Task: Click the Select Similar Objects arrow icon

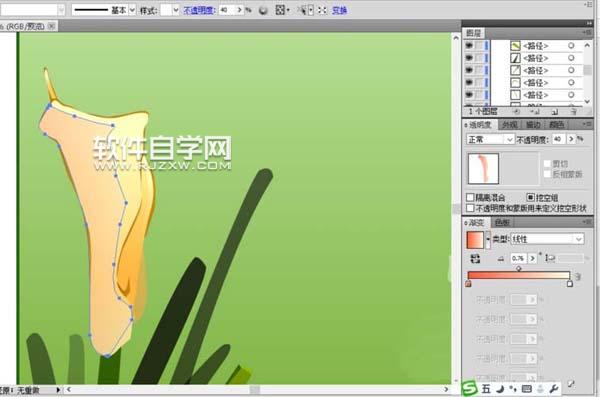Action: [x=302, y=10]
